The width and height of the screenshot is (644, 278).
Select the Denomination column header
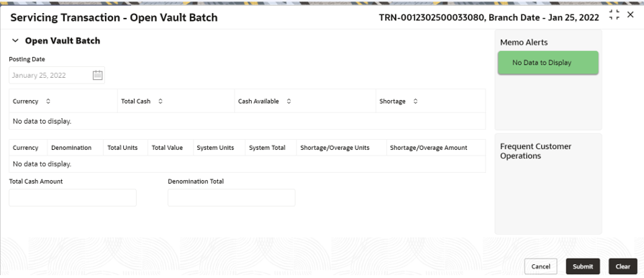[x=71, y=148]
